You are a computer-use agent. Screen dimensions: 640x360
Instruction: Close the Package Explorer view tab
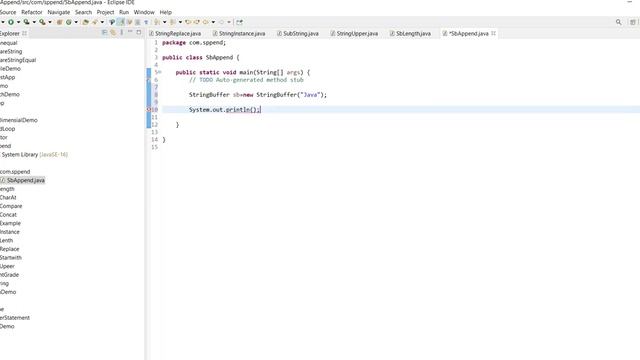point(24,33)
